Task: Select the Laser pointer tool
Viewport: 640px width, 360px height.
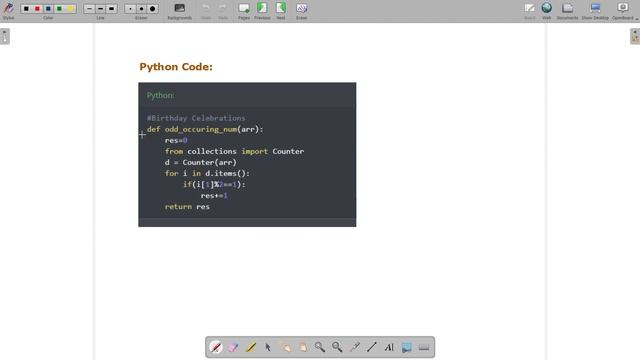Action: 354,347
